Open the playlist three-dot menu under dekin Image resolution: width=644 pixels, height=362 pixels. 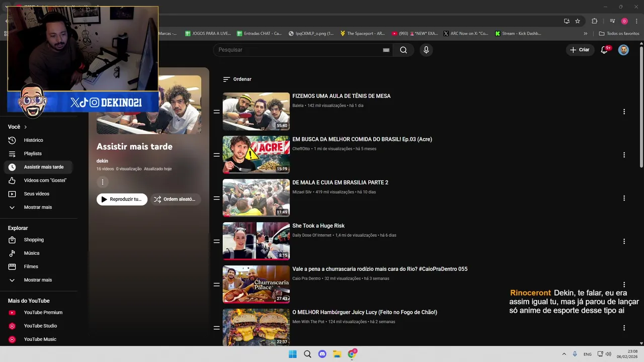point(103,182)
